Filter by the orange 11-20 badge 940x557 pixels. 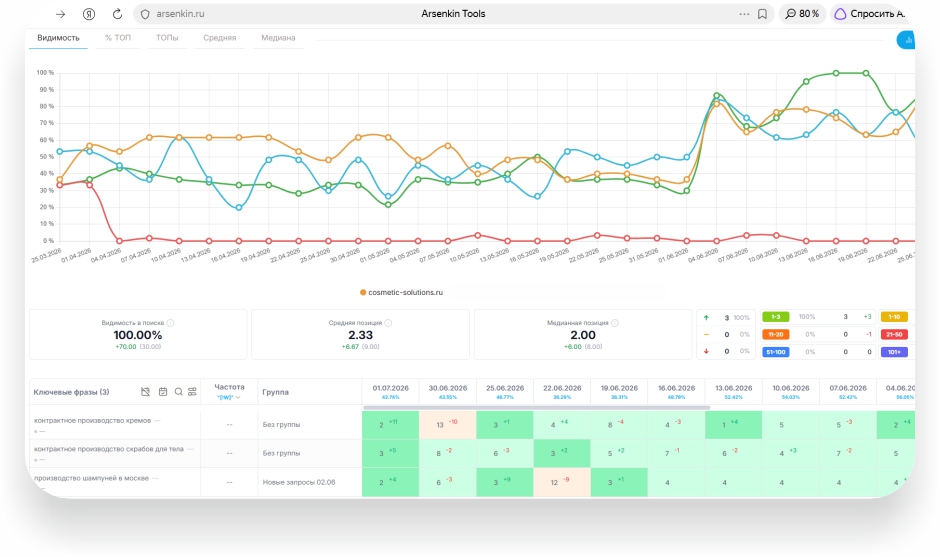click(775, 335)
